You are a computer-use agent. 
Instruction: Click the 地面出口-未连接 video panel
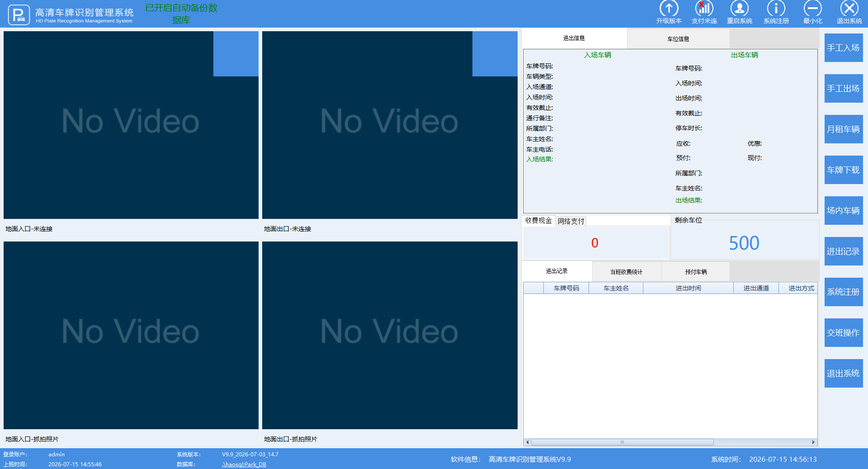(x=390, y=125)
